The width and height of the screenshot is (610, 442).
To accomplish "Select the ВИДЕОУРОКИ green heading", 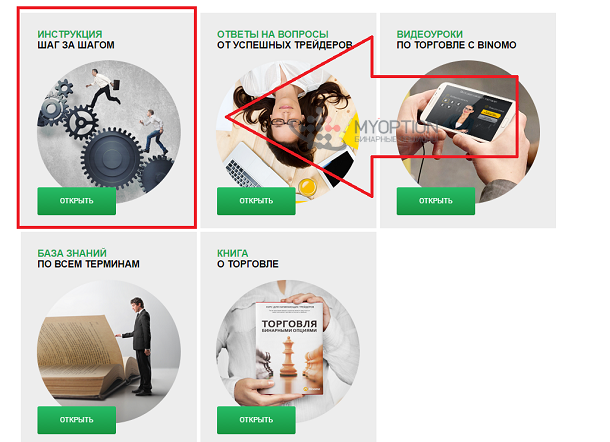I will pos(429,34).
